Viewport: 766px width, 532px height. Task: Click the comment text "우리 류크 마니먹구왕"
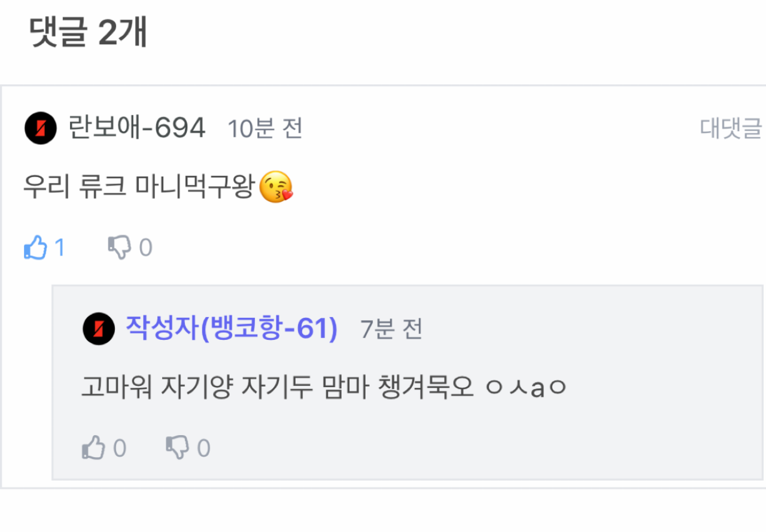(139, 187)
